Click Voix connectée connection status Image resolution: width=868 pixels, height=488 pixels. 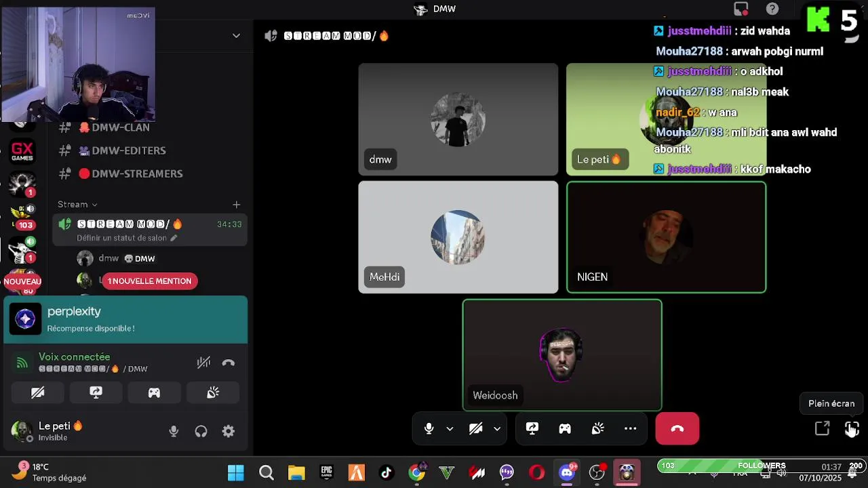(74, 357)
